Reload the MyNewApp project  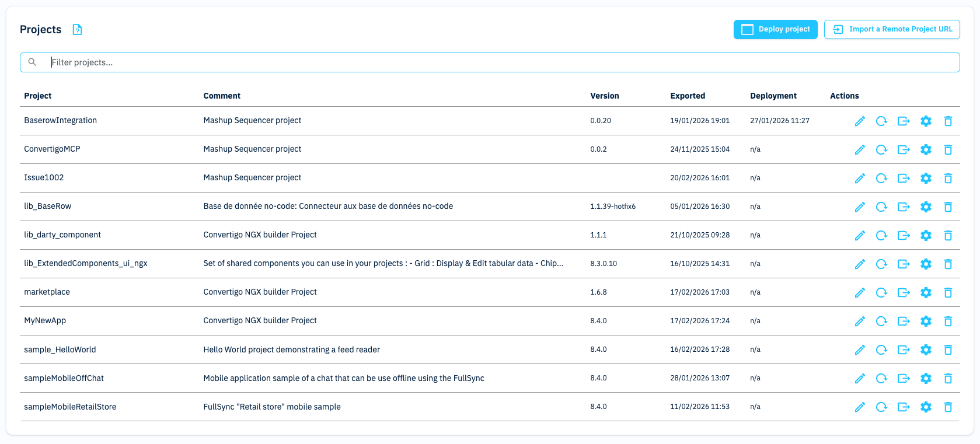tap(881, 321)
